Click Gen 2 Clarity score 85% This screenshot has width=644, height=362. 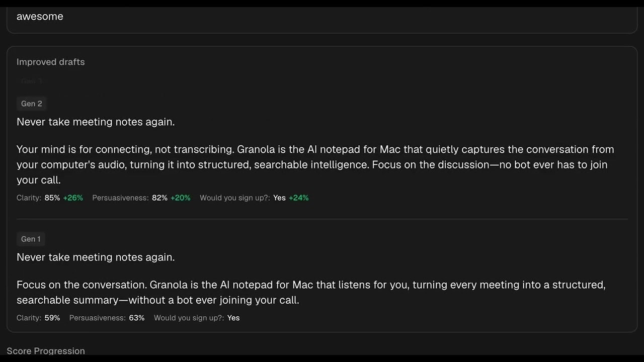point(52,198)
